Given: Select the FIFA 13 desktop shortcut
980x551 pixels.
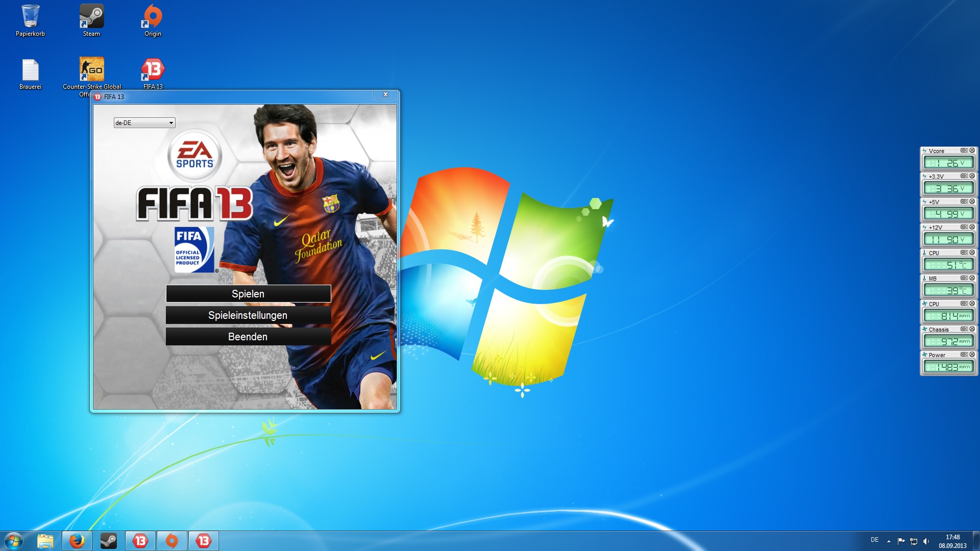Looking at the screenshot, I should coord(153,70).
